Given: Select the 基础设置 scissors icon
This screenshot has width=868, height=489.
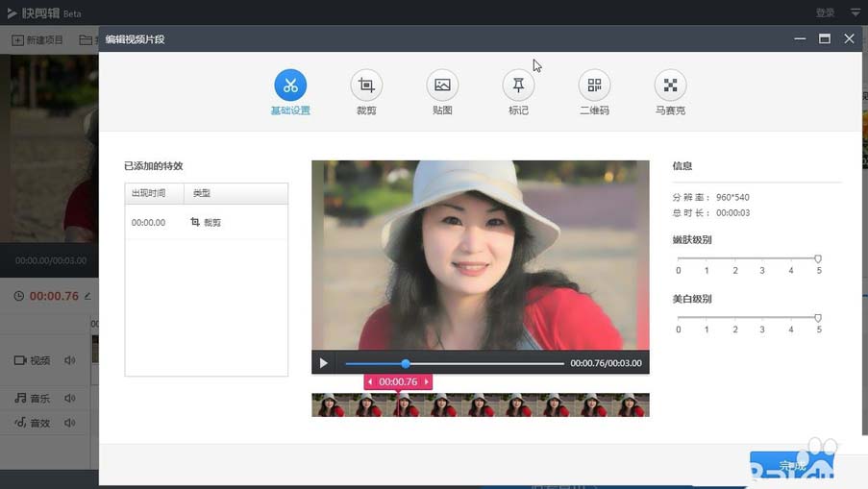Looking at the screenshot, I should coord(290,86).
